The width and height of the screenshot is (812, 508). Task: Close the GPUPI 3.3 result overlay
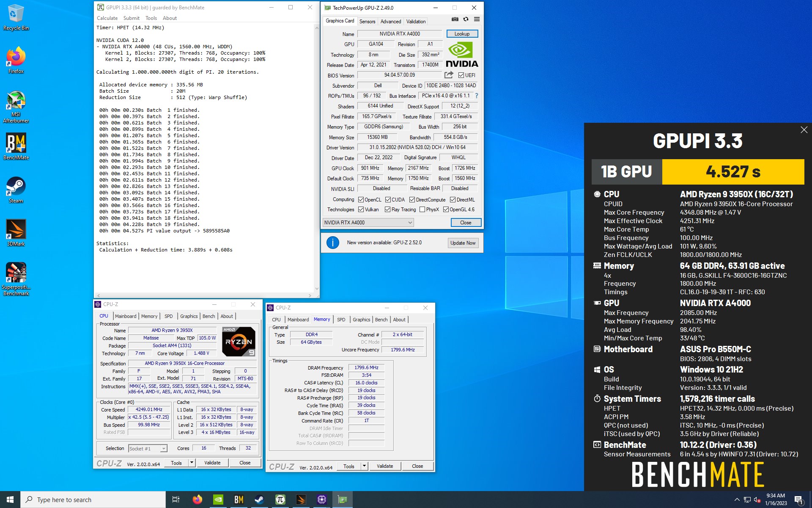804,130
